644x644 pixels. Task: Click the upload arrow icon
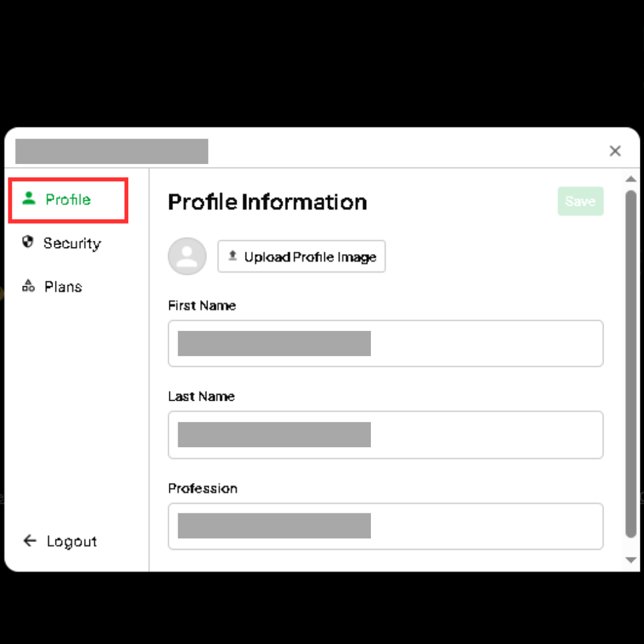tap(233, 256)
